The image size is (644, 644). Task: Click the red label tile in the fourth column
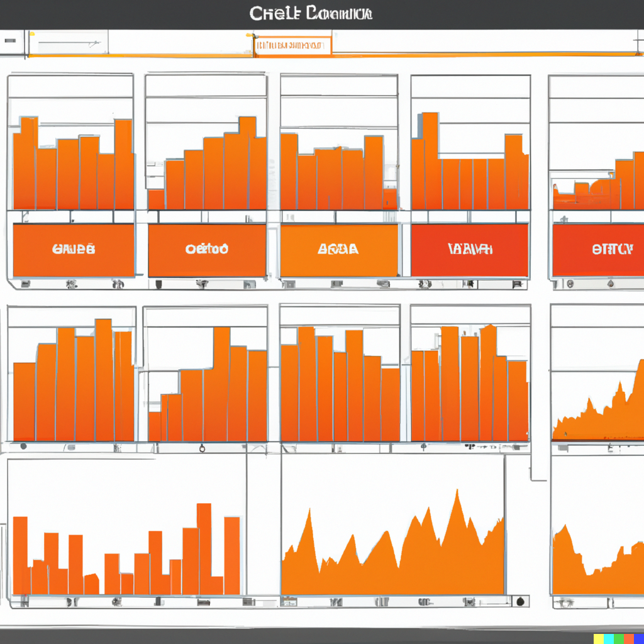[469, 250]
